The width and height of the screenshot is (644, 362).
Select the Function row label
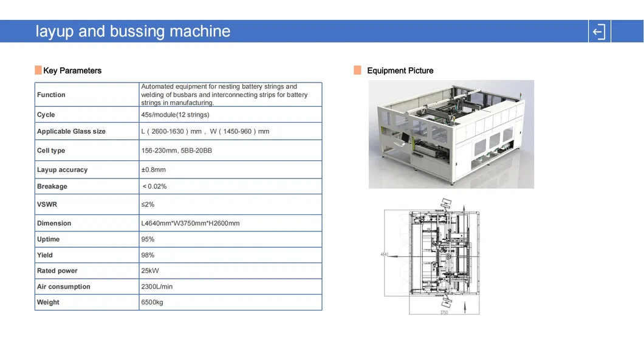click(51, 95)
